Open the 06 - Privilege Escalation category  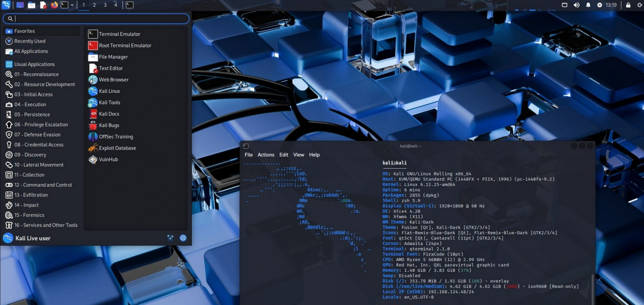41,124
